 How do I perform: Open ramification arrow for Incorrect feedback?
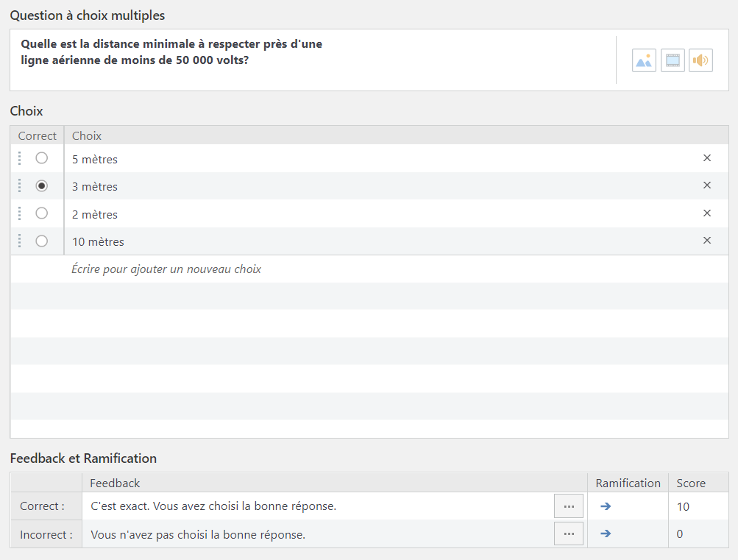[x=606, y=534]
